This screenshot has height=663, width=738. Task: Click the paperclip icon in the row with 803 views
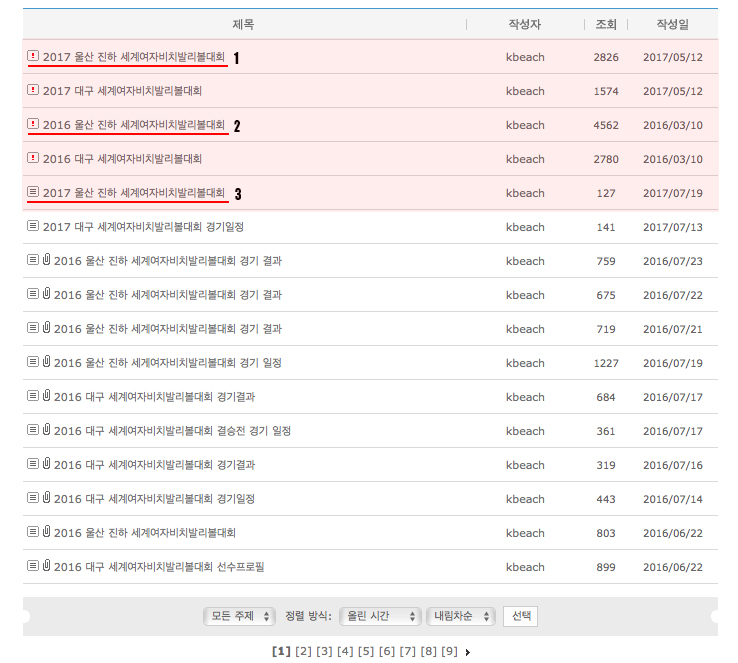tap(46, 531)
